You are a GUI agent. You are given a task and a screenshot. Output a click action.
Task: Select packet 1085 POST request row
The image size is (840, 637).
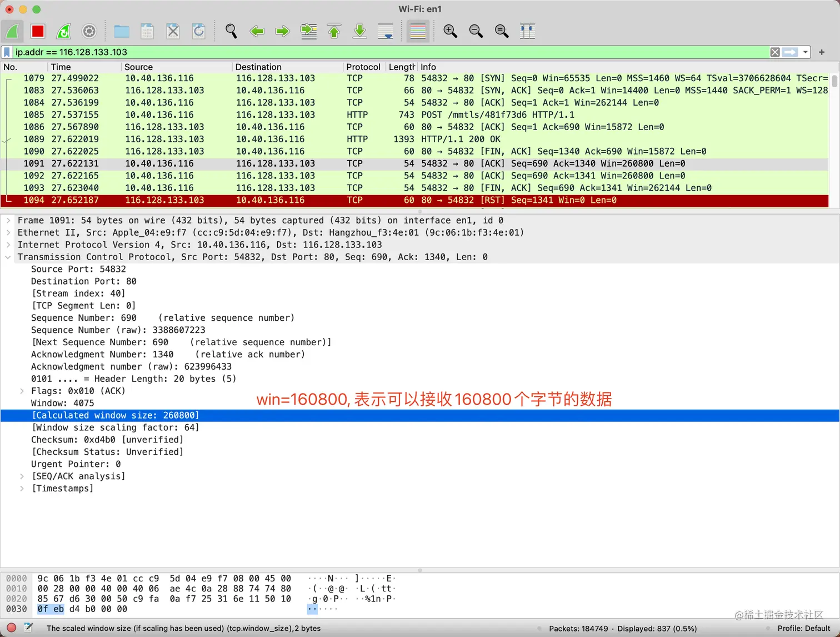414,115
